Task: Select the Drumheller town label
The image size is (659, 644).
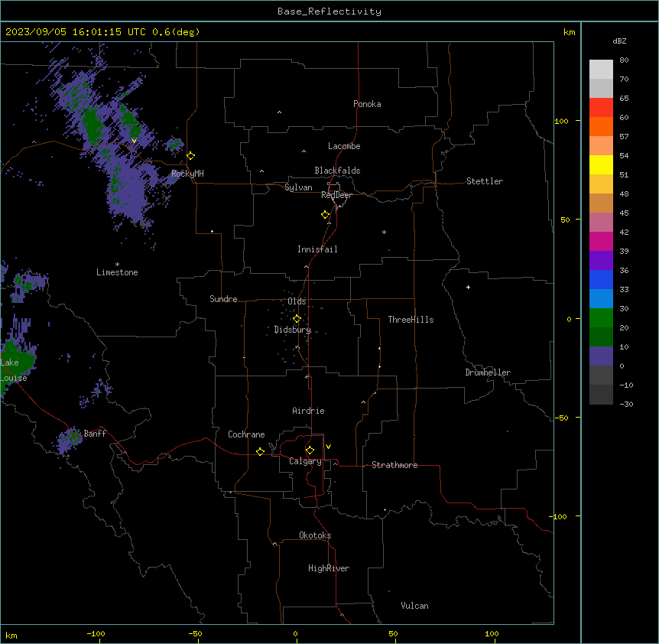Action: [488, 372]
